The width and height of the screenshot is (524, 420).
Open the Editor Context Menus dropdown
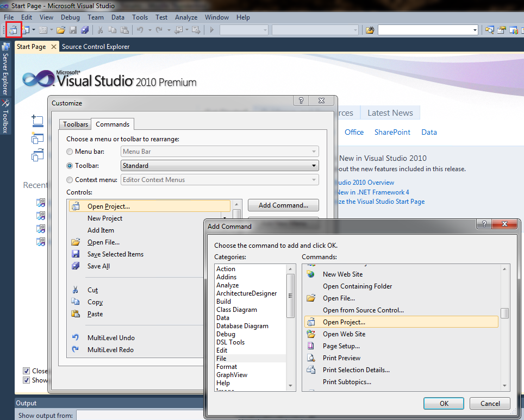[x=220, y=180]
